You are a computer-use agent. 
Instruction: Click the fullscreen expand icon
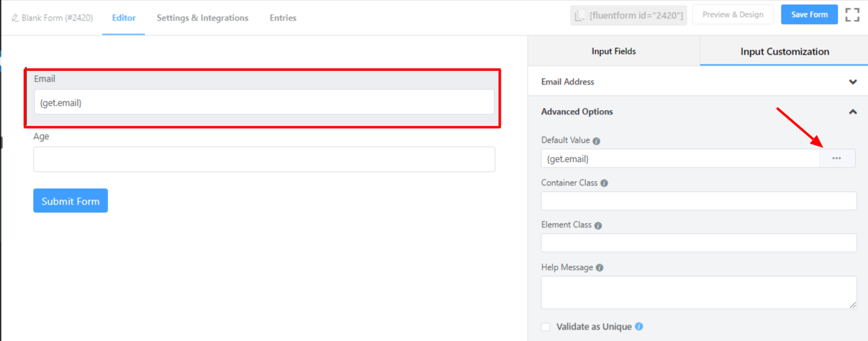coord(852,15)
